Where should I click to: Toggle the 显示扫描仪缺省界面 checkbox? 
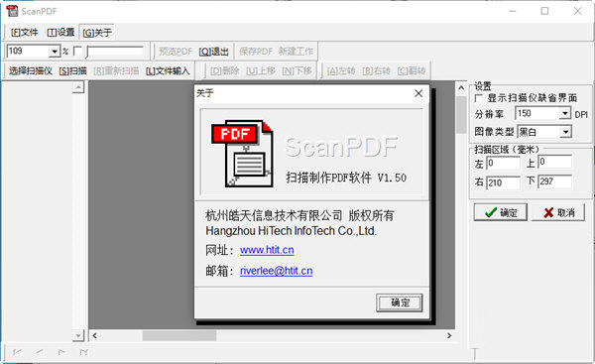click(479, 98)
